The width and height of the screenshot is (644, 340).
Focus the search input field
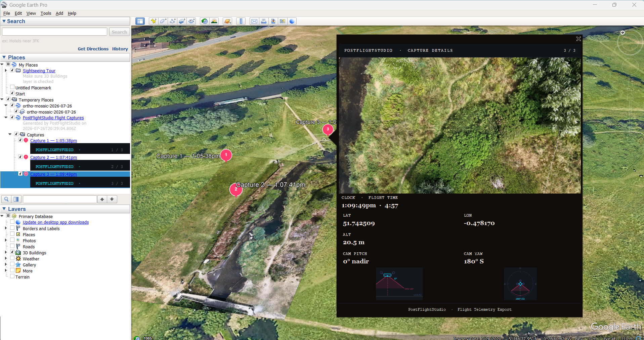[x=54, y=32]
